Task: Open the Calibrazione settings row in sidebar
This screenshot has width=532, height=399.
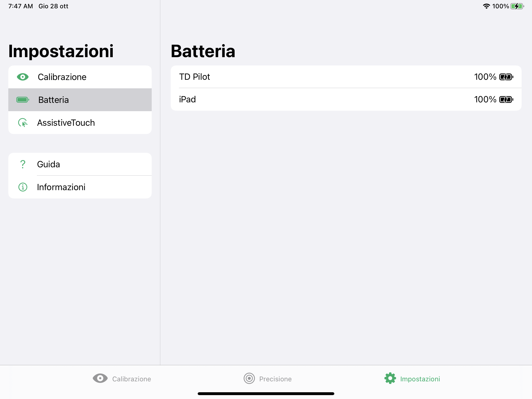Action: (x=62, y=77)
